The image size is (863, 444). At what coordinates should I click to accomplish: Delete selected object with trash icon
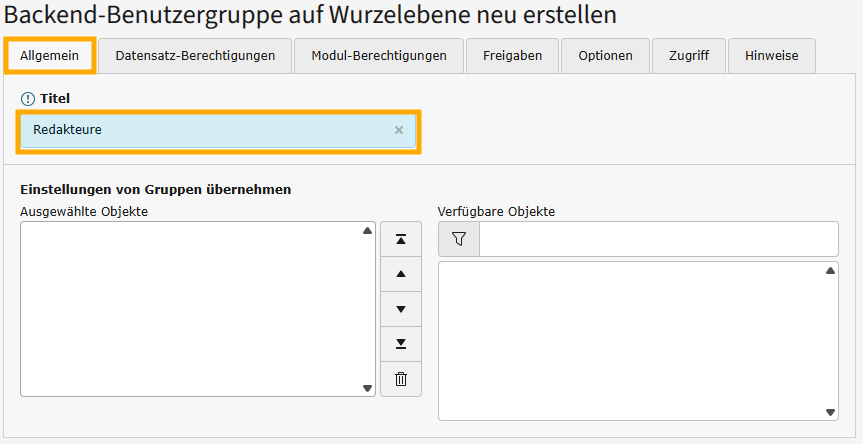point(401,379)
